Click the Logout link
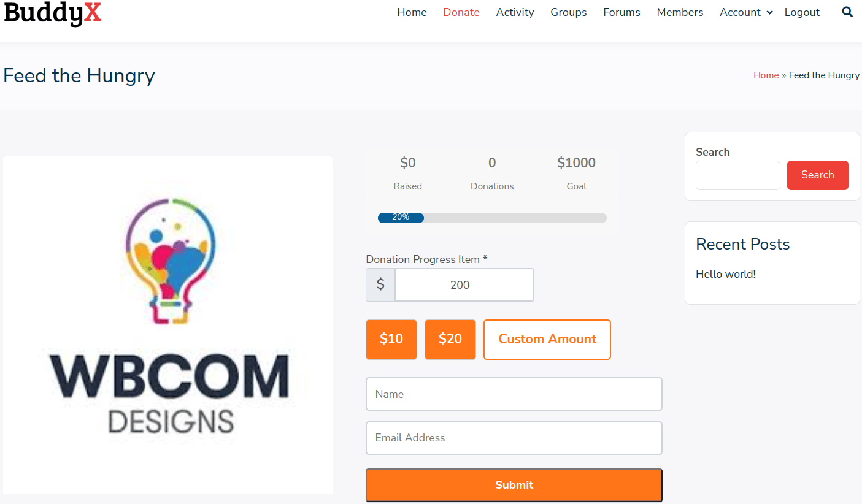This screenshot has width=862, height=504. [x=802, y=12]
